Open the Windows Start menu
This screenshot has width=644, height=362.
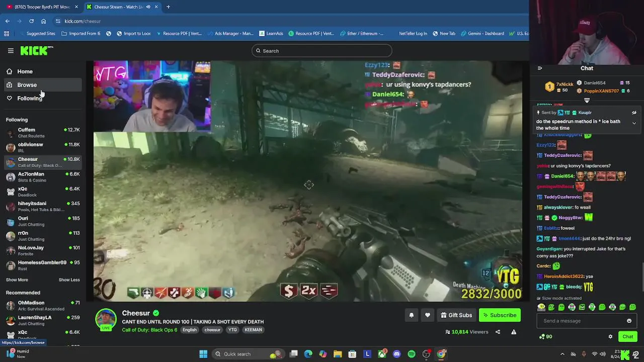coord(203,354)
